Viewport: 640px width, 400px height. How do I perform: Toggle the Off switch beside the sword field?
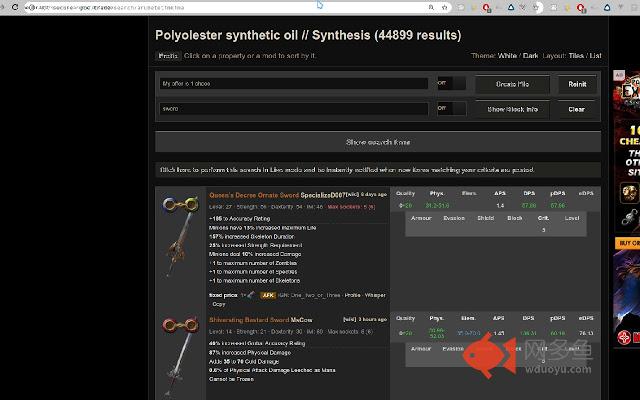451,109
